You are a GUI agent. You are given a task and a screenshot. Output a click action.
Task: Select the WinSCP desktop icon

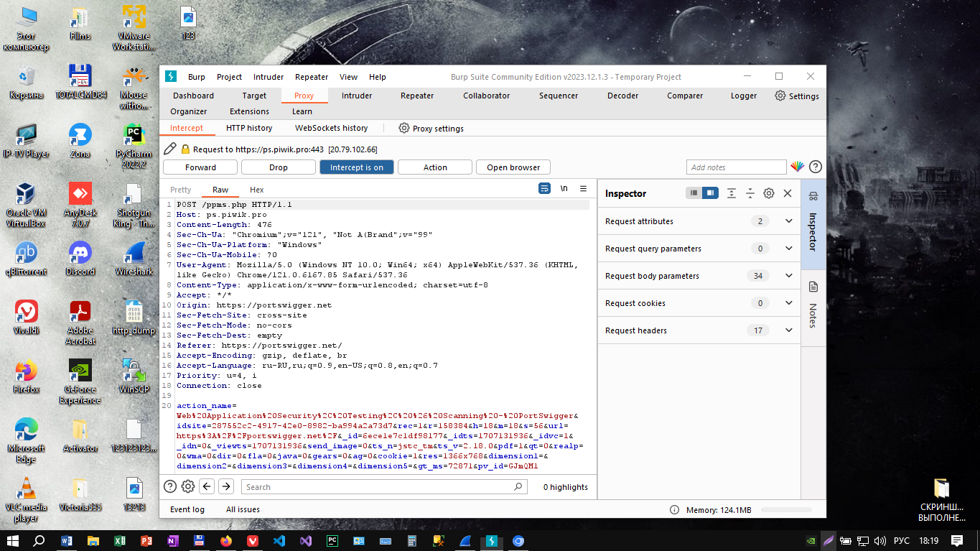pyautogui.click(x=134, y=377)
